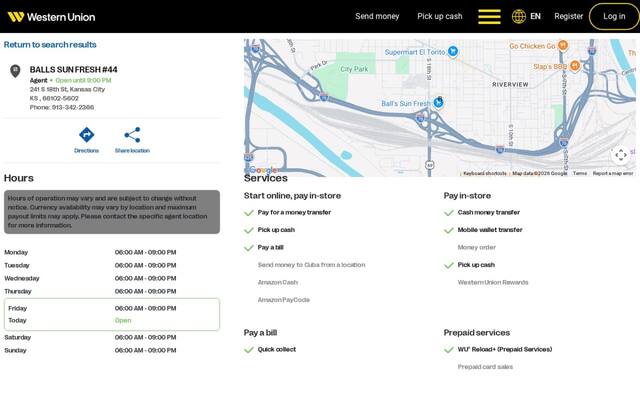Click the Money order service text
Screen dimensions: 640x400
[x=476, y=247]
